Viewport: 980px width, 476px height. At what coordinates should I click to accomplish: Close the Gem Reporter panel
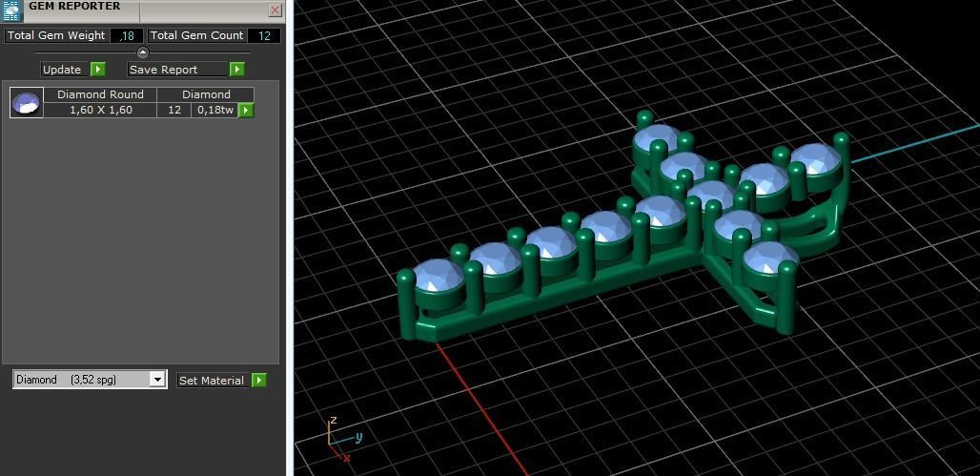click(275, 10)
